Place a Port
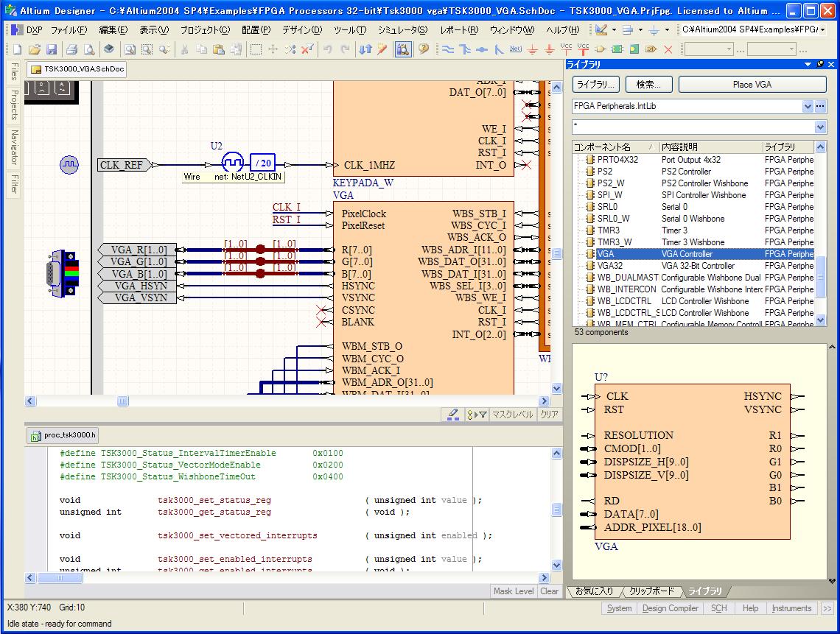 coord(651,50)
